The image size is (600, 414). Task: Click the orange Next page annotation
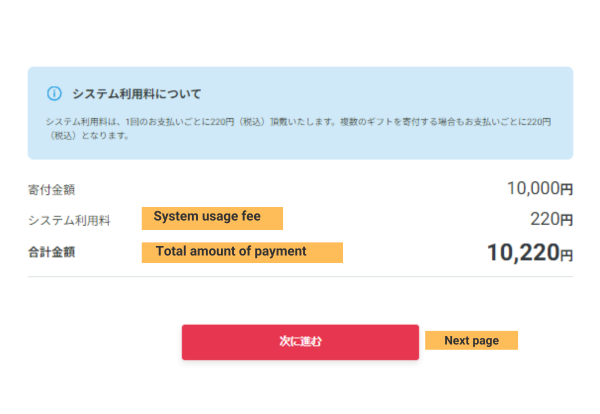pyautogui.click(x=471, y=341)
